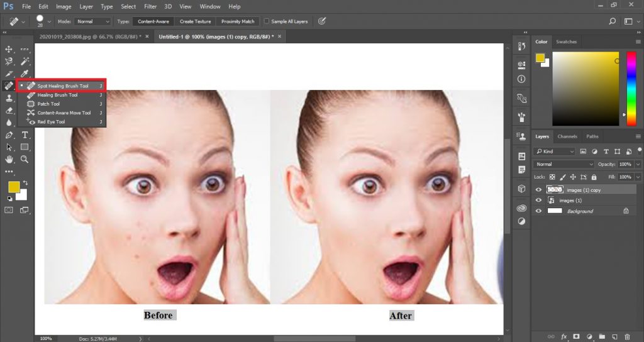Viewport: 644px width, 342px height.
Task: Open the Filter menu
Action: click(x=150, y=6)
